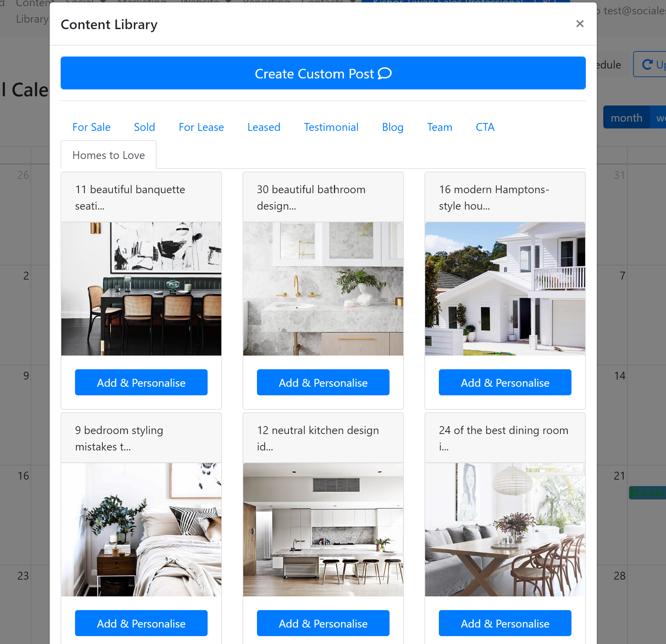Open the Team tab
This screenshot has width=666, height=644.
(x=439, y=127)
